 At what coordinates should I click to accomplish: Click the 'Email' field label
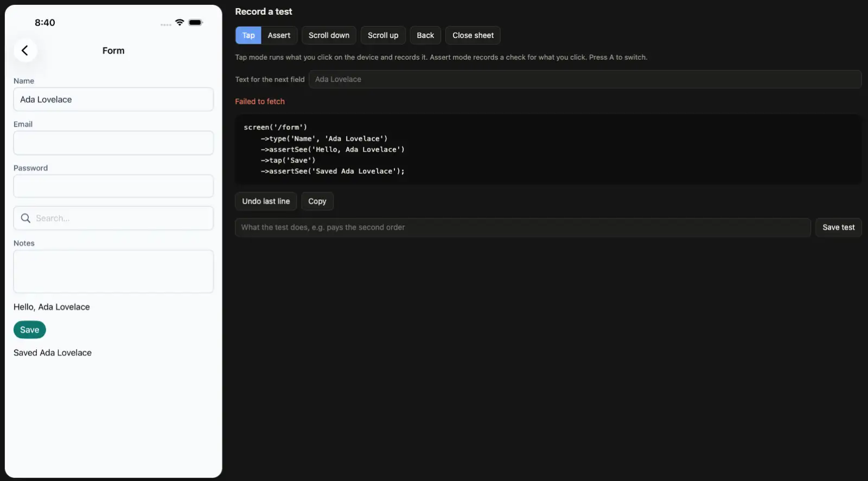coord(23,124)
